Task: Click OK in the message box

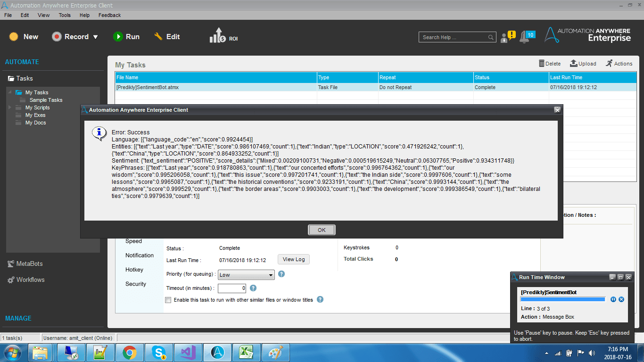Action: coord(322,230)
